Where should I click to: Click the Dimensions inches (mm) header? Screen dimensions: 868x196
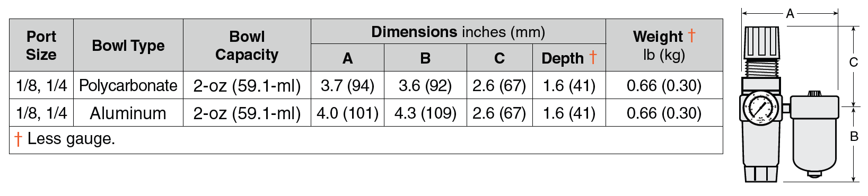point(458,32)
